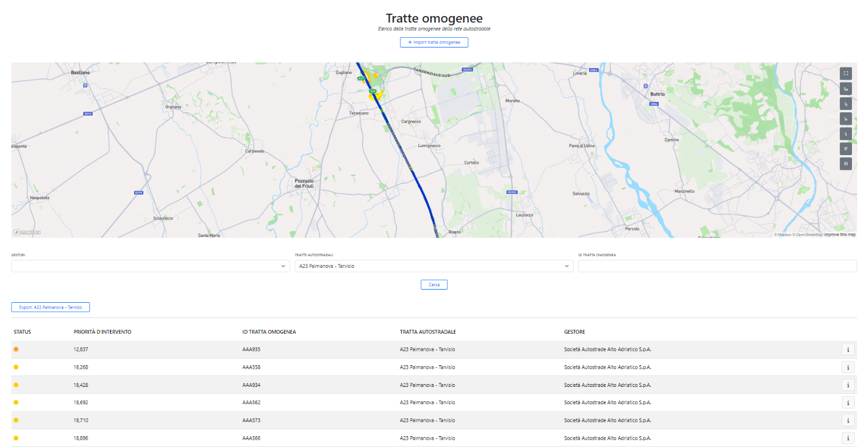
Task: Export A23 Palmanova - Tarvisio data
Action: pos(50,307)
